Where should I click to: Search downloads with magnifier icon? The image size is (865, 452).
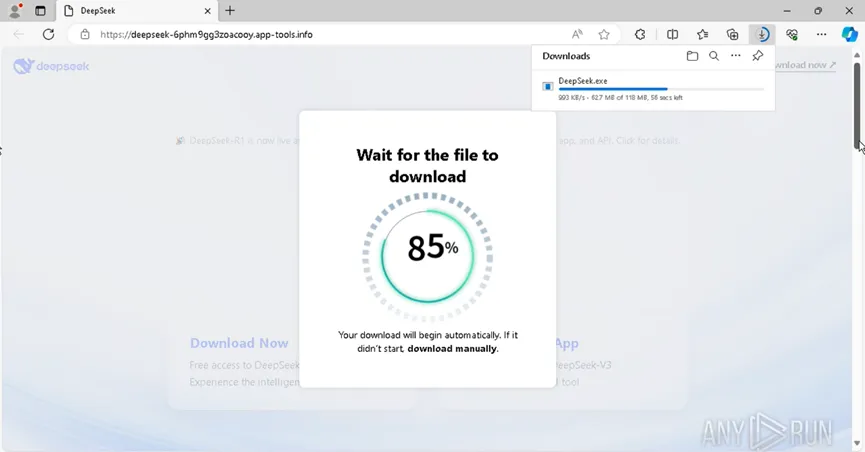point(714,56)
